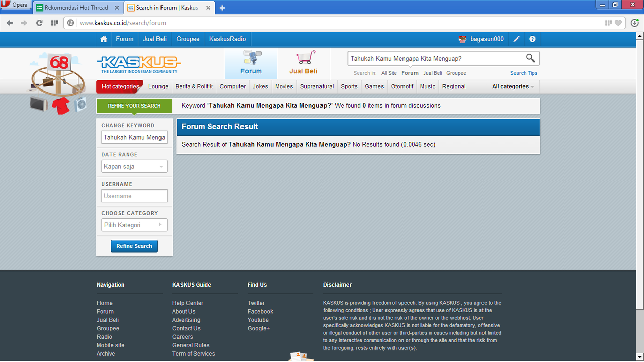
Task: Click KaskusRadio in the top bar
Action: click(227, 39)
